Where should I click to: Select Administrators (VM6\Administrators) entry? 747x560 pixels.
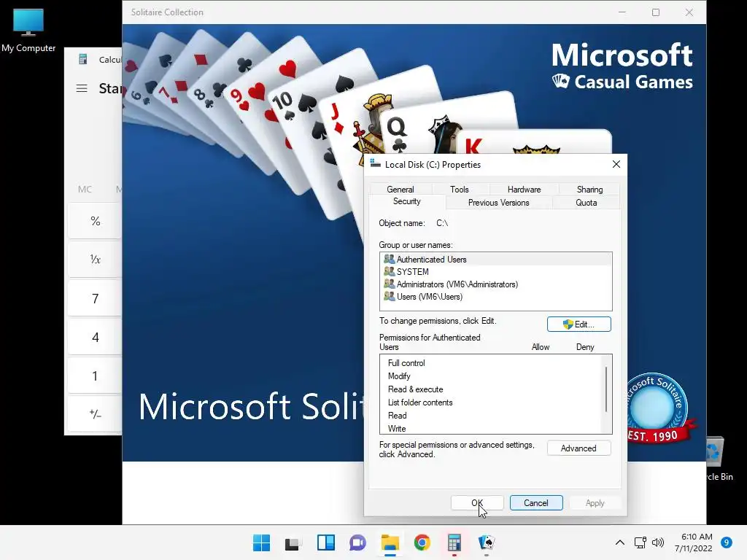click(x=495, y=284)
